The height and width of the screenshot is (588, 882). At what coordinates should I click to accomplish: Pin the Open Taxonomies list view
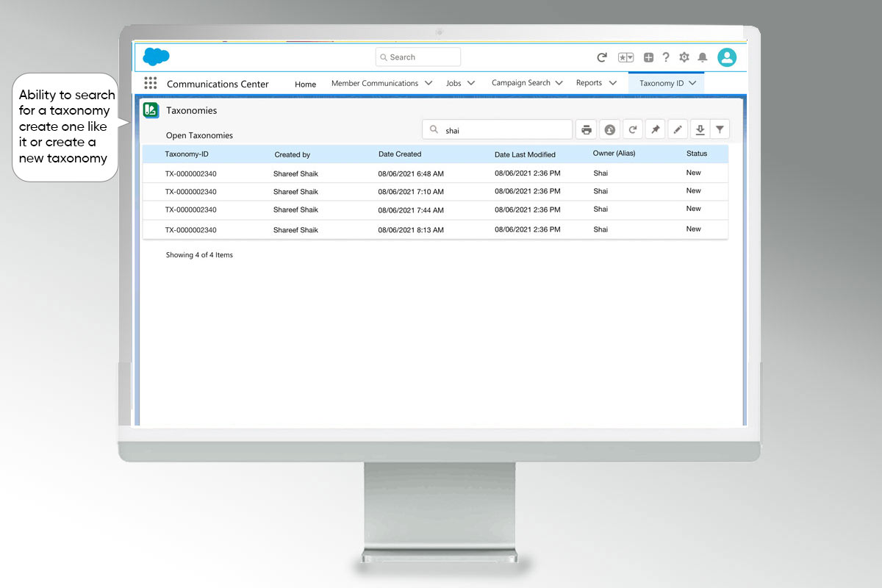[x=655, y=130]
